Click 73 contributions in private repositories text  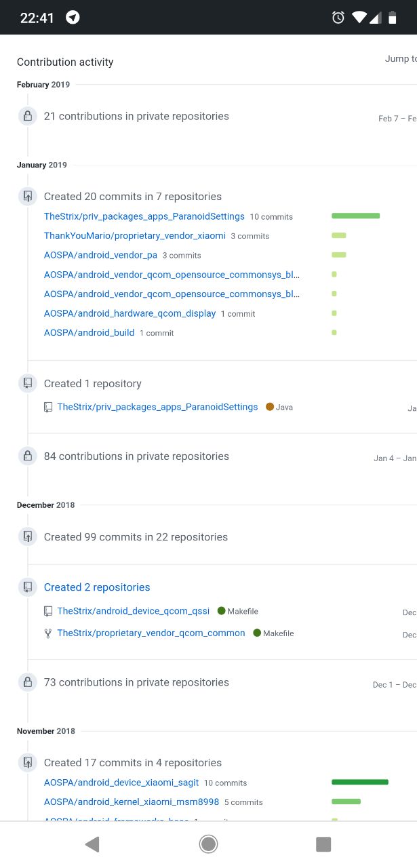point(136,682)
